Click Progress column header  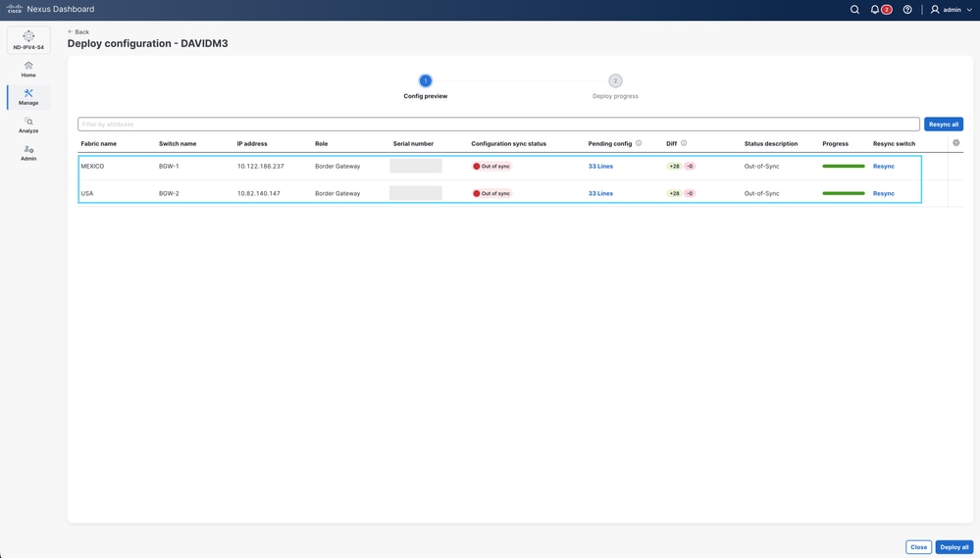point(835,144)
